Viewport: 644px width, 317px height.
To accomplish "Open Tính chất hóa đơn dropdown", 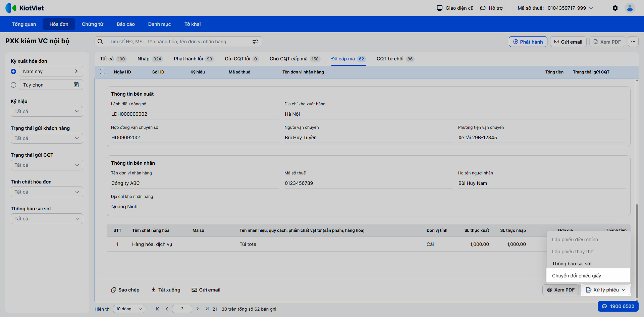I will (47, 192).
